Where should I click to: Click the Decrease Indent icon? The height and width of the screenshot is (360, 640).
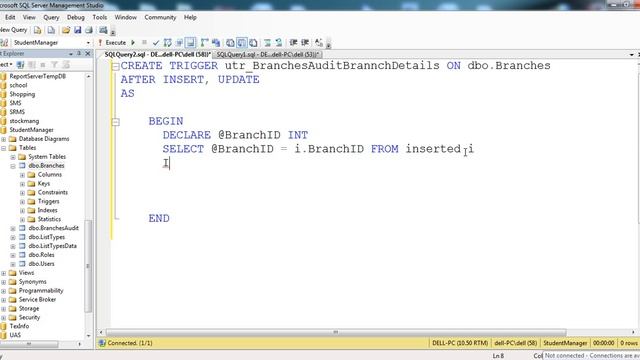(x=293, y=42)
